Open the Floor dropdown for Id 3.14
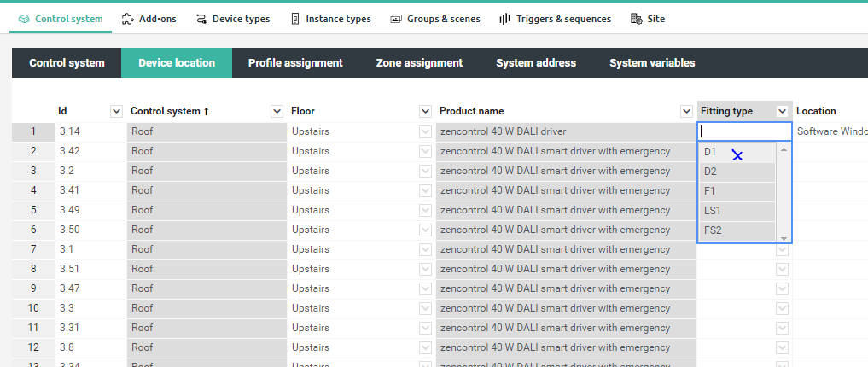The width and height of the screenshot is (868, 367). coord(425,131)
